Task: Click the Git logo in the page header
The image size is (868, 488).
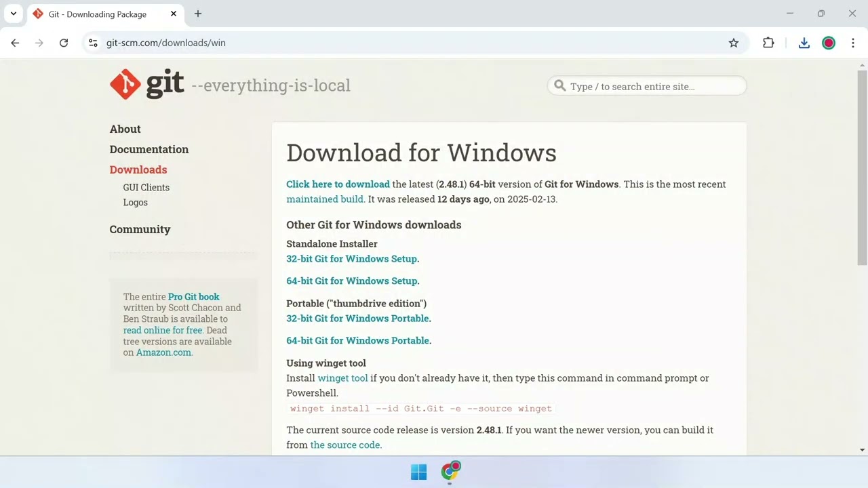Action: [x=146, y=84]
